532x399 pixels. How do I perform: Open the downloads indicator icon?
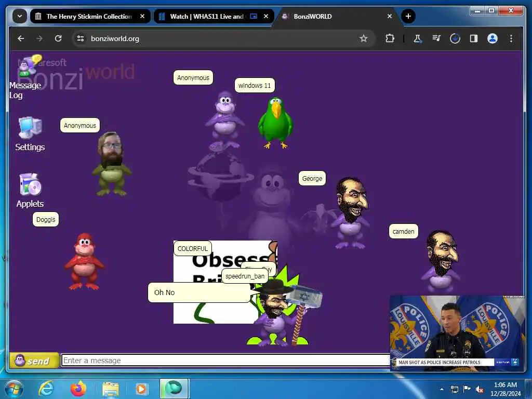click(455, 38)
